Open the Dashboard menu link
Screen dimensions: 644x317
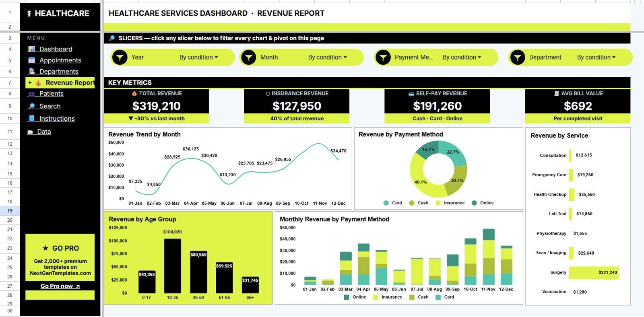[56, 49]
